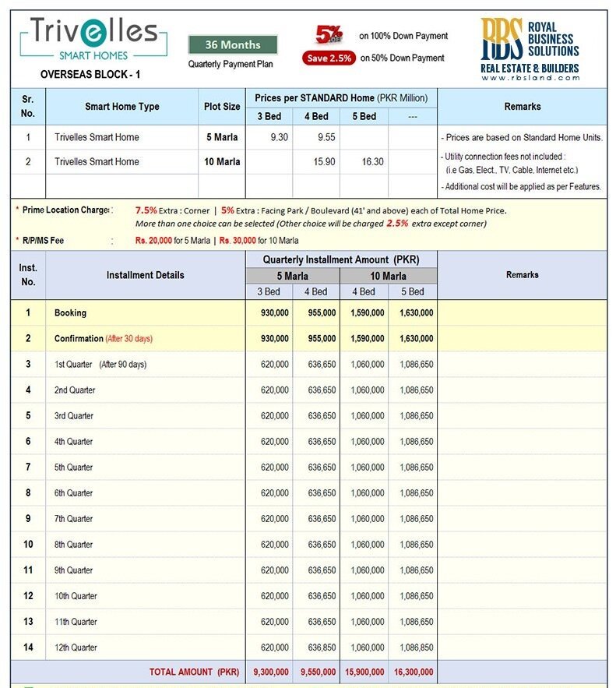Select the red Save 2.5% badge

pos(329,58)
